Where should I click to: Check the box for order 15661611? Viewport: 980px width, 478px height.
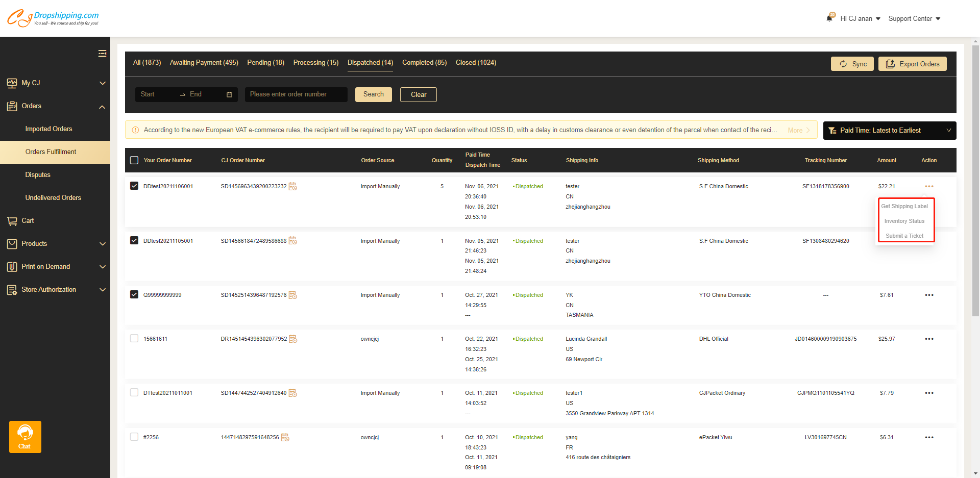(134, 339)
